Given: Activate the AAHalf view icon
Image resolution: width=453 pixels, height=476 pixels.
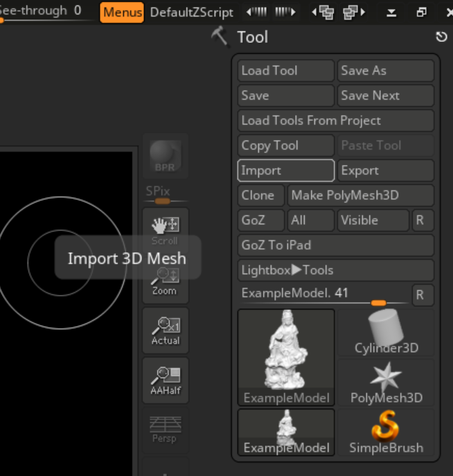Looking at the screenshot, I should [165, 380].
